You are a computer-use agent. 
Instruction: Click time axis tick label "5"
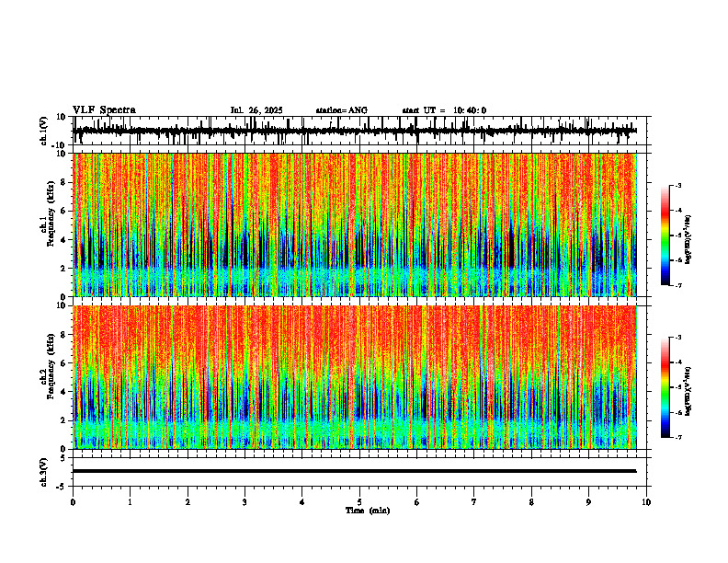coord(359,502)
